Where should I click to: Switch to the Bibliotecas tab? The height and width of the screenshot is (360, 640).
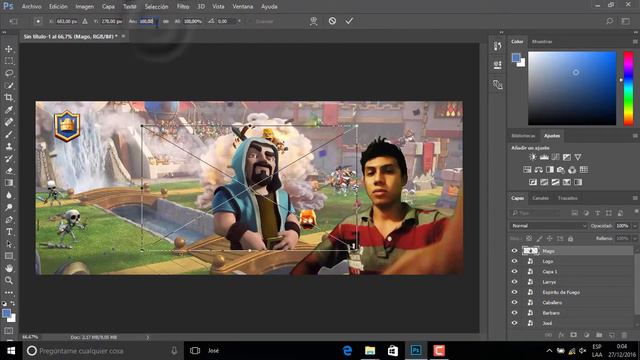[523, 136]
